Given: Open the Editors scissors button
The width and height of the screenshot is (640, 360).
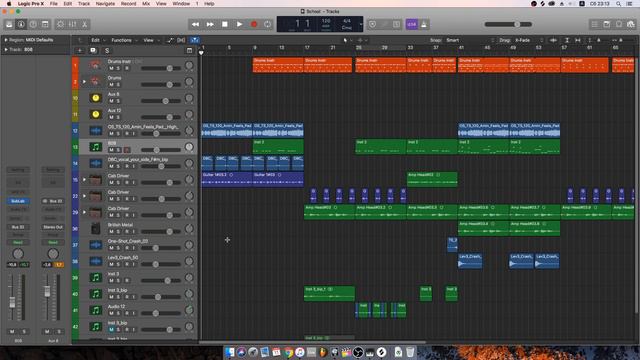Looking at the screenshot, I should pyautogui.click(x=84, y=24).
